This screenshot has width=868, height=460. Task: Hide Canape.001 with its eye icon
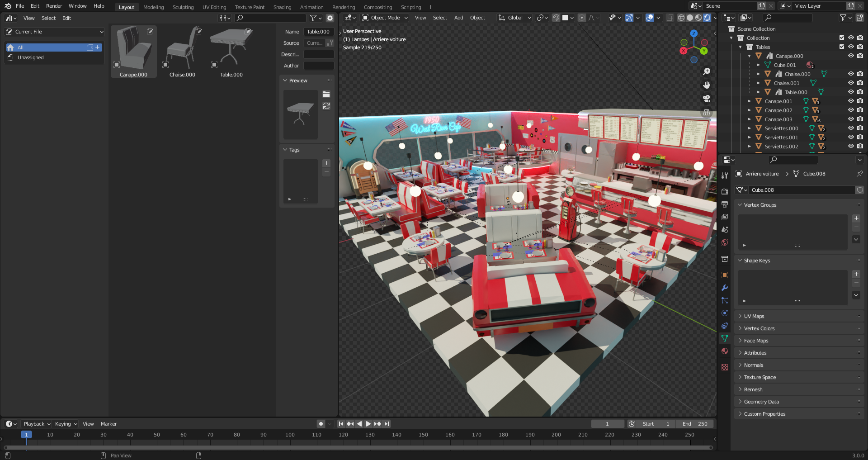pos(851,101)
